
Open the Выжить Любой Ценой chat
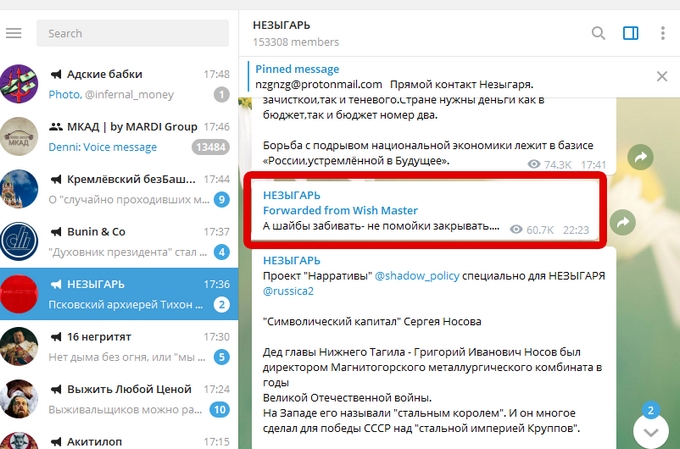(x=119, y=399)
